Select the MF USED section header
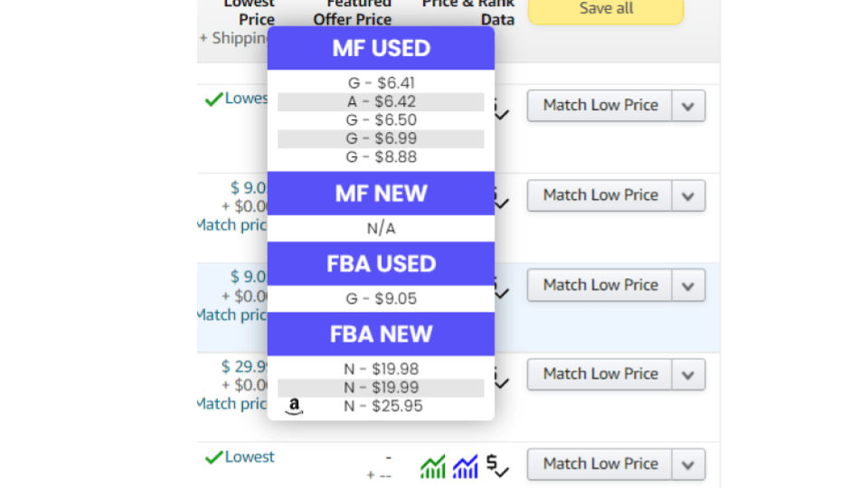 [381, 48]
